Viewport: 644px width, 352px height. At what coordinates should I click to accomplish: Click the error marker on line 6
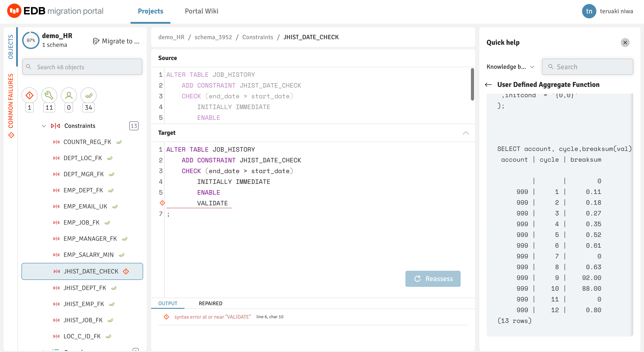162,203
